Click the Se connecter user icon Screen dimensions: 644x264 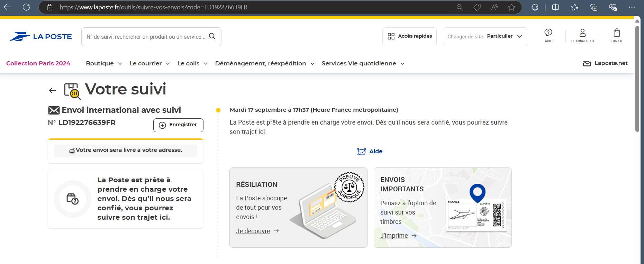[582, 35]
